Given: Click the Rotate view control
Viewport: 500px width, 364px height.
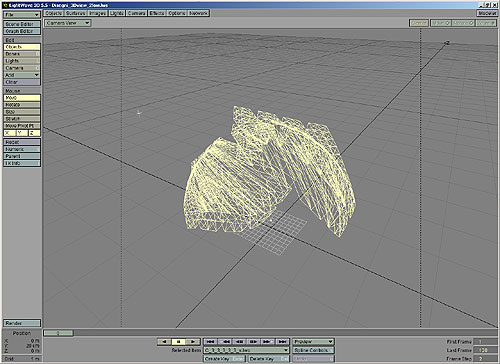Looking at the screenshot, I should pos(463,23).
